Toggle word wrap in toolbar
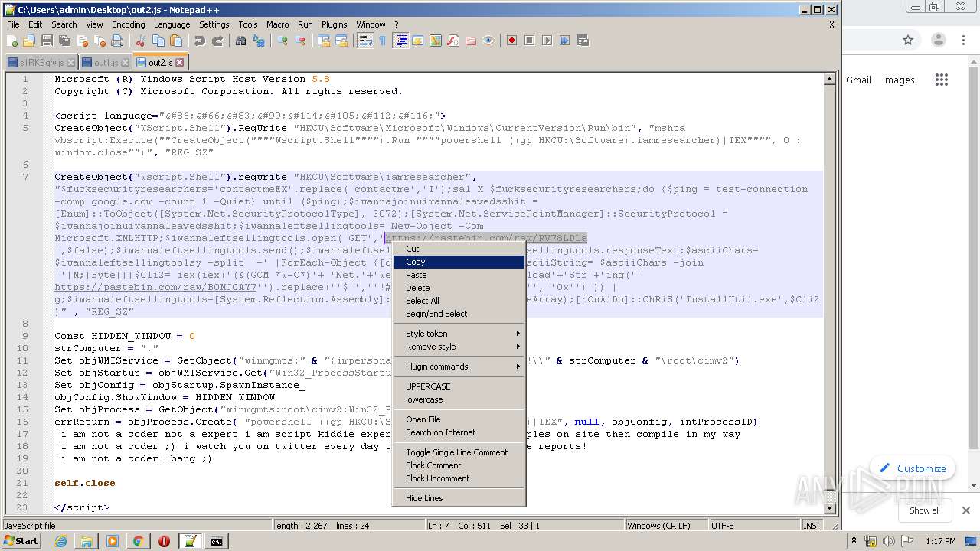 coord(364,41)
